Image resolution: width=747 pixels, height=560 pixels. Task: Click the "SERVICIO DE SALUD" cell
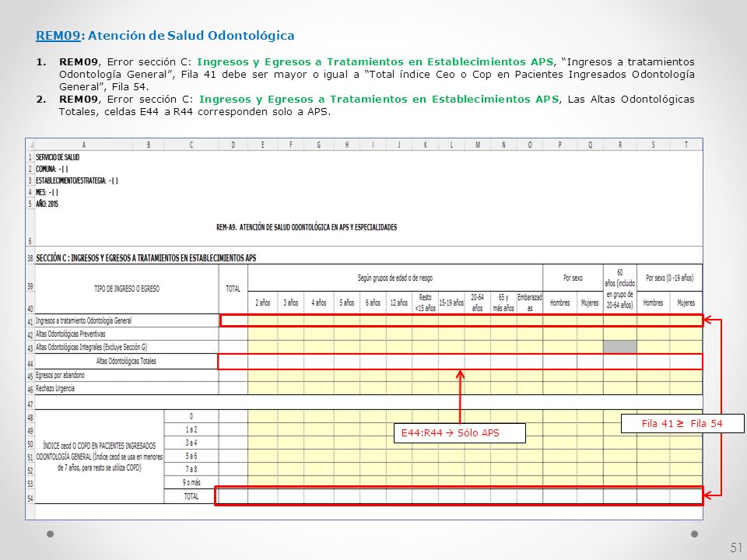pyautogui.click(x=58, y=157)
